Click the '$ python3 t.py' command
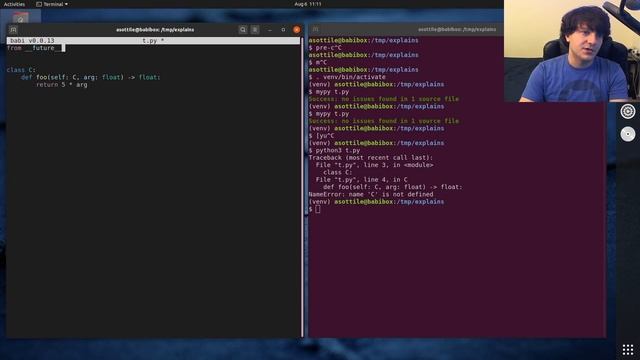Image resolution: width=640 pixels, height=360 pixels. point(334,150)
